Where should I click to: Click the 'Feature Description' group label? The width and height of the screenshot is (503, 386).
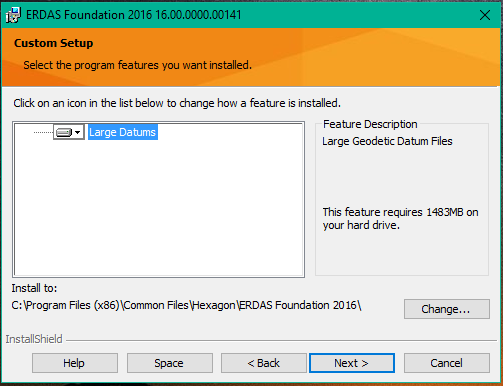click(370, 124)
